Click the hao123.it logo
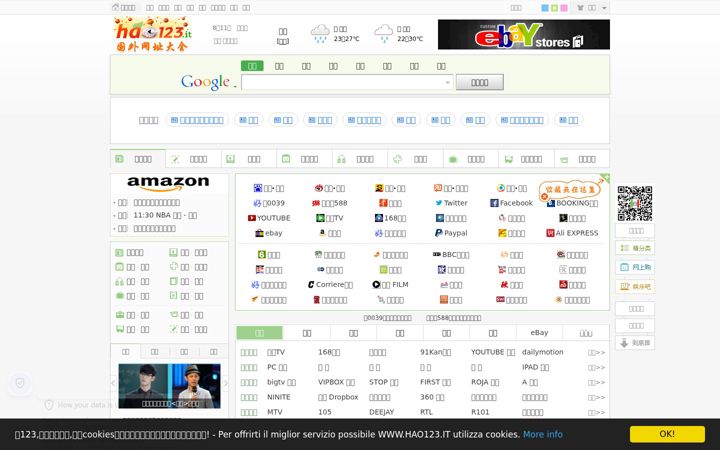 tap(152, 34)
